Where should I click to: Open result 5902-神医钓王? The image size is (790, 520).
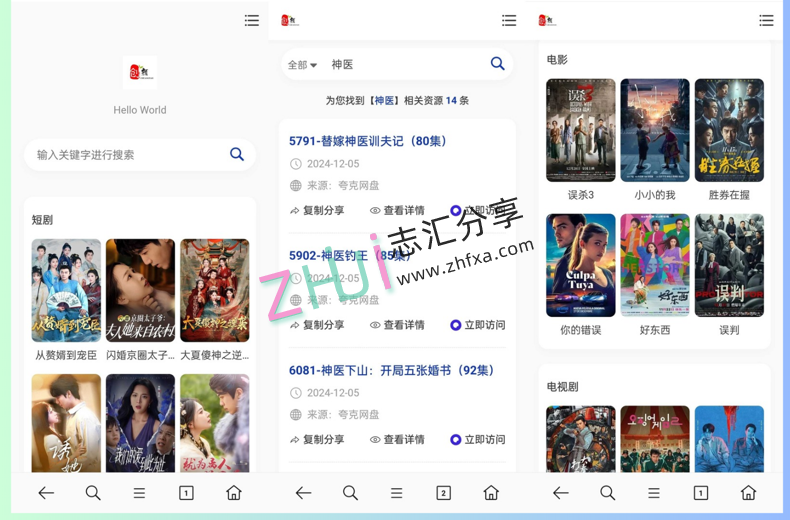pos(350,255)
